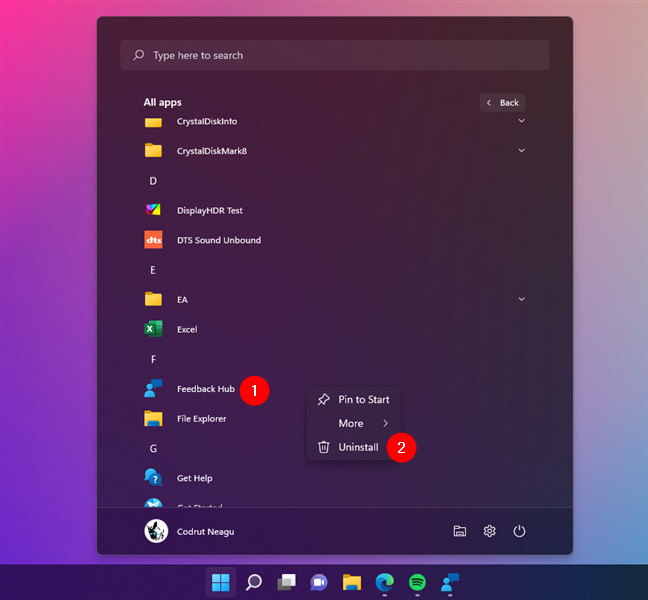
Task: Click the Get Help app icon
Action: coord(153,478)
